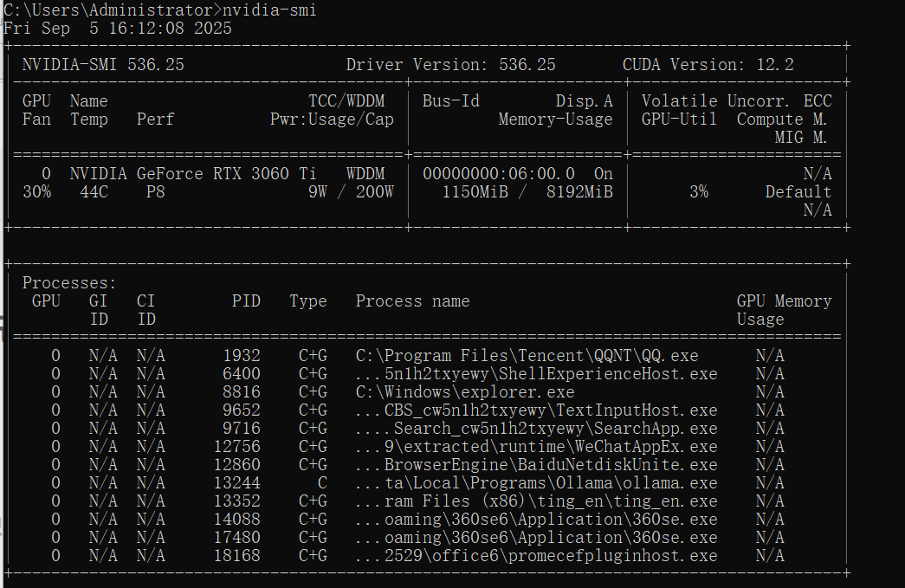Image resolution: width=905 pixels, height=588 pixels.
Task: Click the Process name column header
Action: point(413,301)
